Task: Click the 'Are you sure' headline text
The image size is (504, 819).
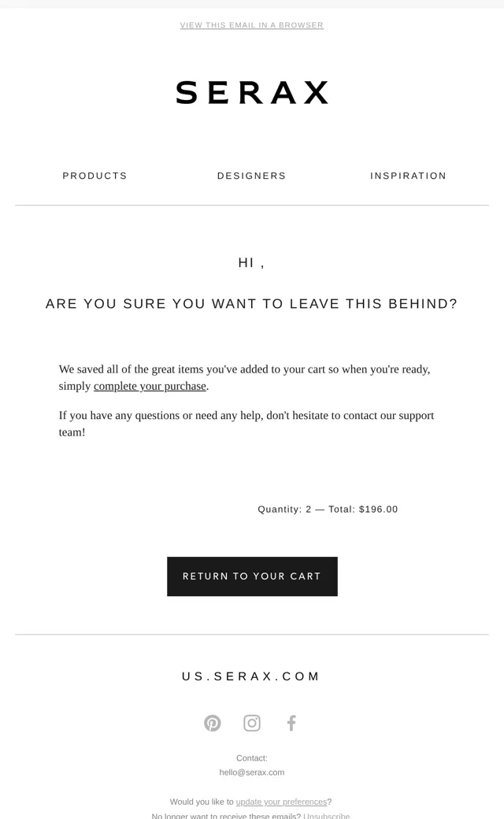Action: click(x=252, y=303)
